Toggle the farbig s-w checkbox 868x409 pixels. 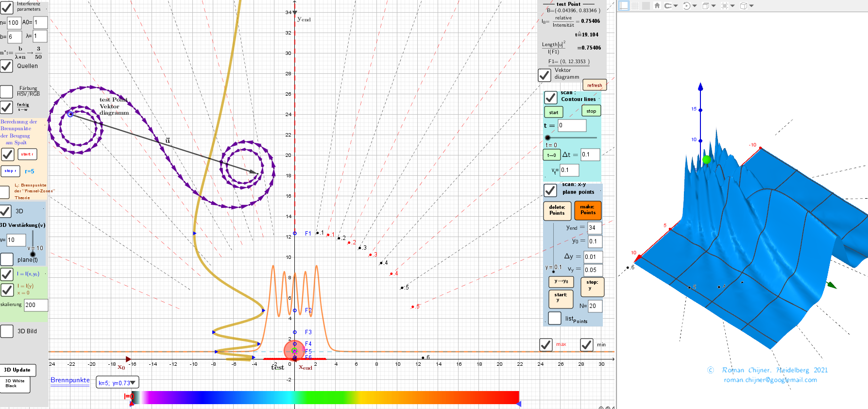pos(7,107)
